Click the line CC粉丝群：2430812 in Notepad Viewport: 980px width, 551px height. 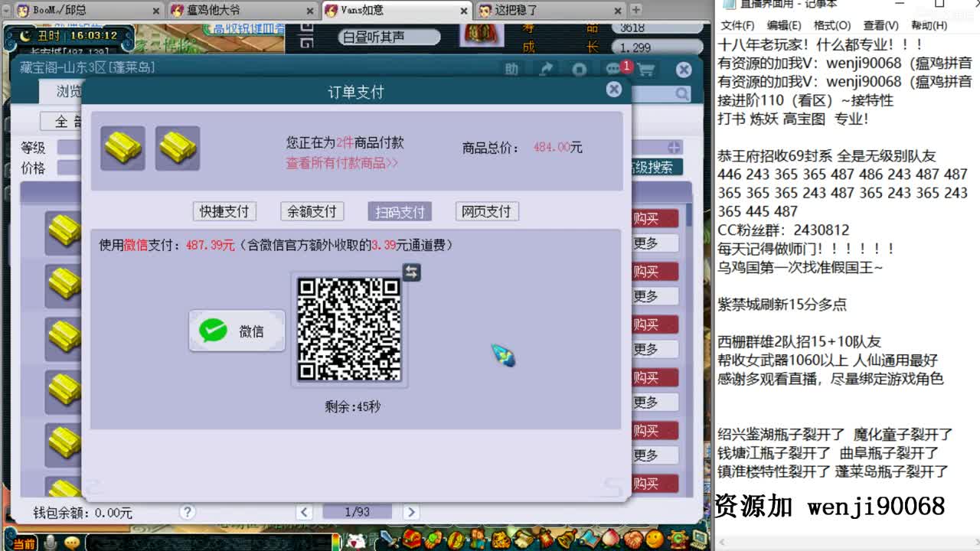click(x=783, y=230)
